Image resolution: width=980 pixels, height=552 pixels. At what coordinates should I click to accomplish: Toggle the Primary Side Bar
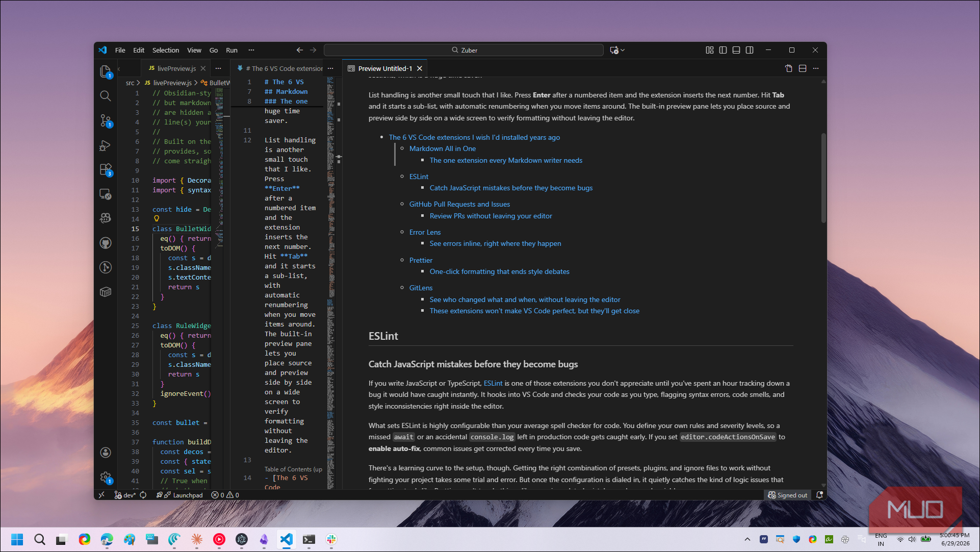click(723, 50)
